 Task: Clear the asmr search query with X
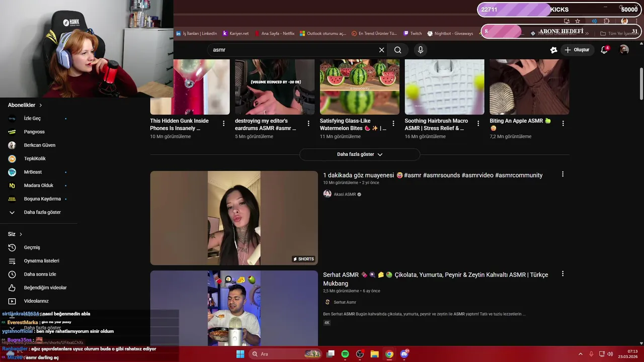pos(381,50)
